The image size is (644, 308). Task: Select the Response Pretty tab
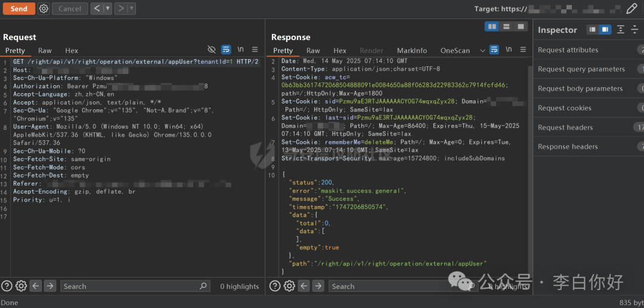pyautogui.click(x=283, y=51)
